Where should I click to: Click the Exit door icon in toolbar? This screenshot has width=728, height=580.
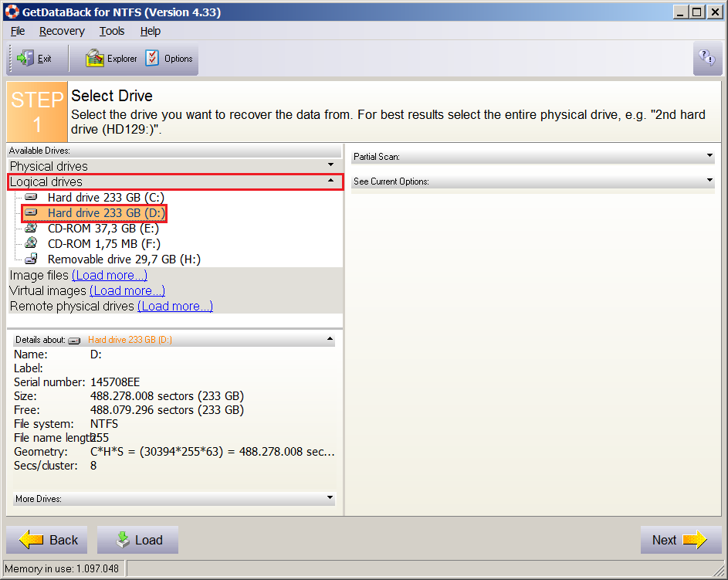click(25, 59)
